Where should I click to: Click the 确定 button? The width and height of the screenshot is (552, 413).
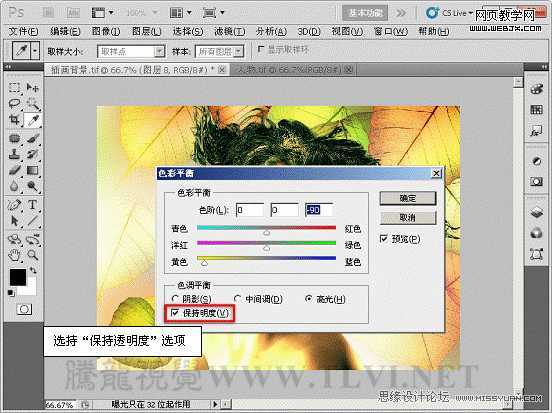[x=408, y=198]
